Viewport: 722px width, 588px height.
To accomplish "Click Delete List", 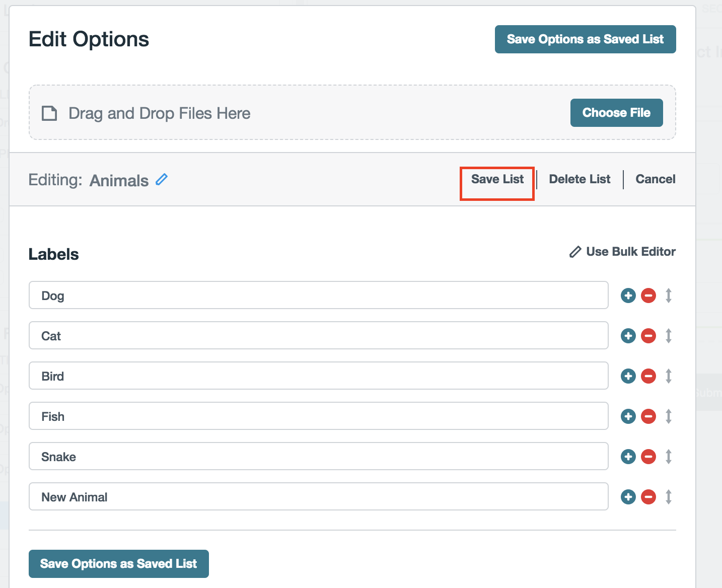I will tap(580, 179).
